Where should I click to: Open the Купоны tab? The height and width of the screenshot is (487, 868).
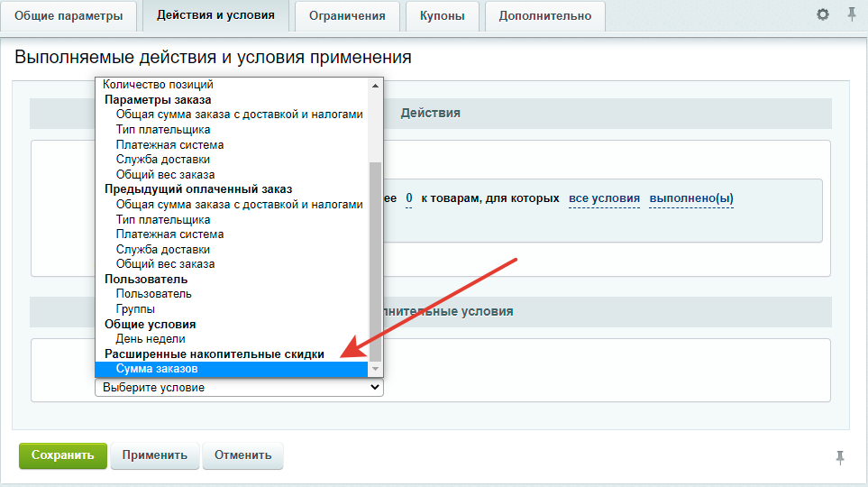pos(442,16)
